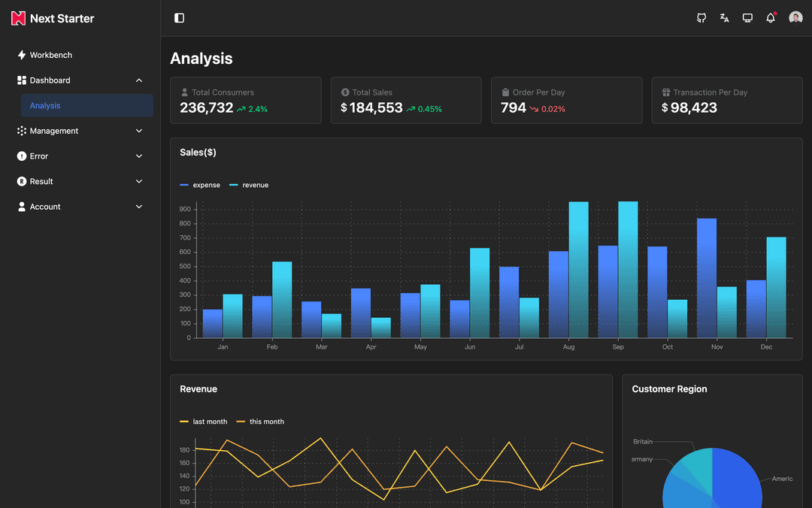Image resolution: width=812 pixels, height=508 pixels.
Task: Click the Dashboard grid icon
Action: point(22,80)
